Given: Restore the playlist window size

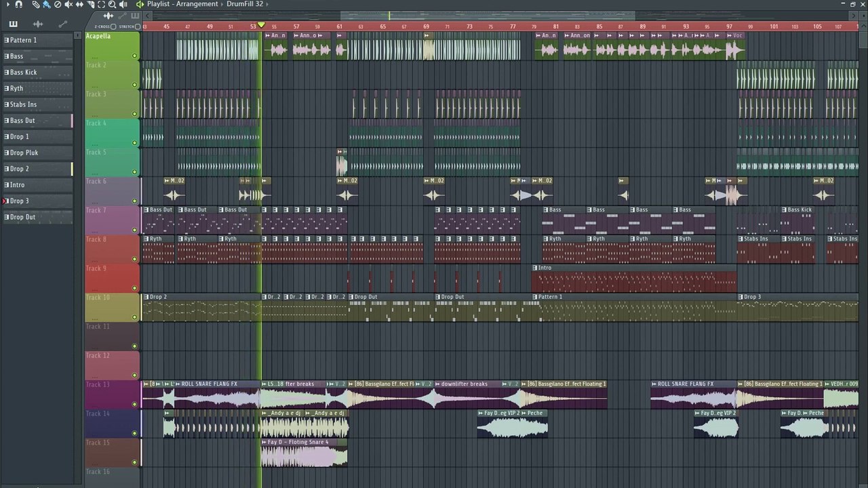Looking at the screenshot, I should 852,4.
